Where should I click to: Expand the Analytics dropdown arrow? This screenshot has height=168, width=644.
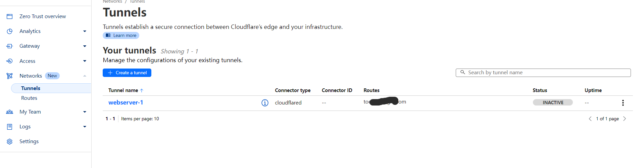coord(85,31)
